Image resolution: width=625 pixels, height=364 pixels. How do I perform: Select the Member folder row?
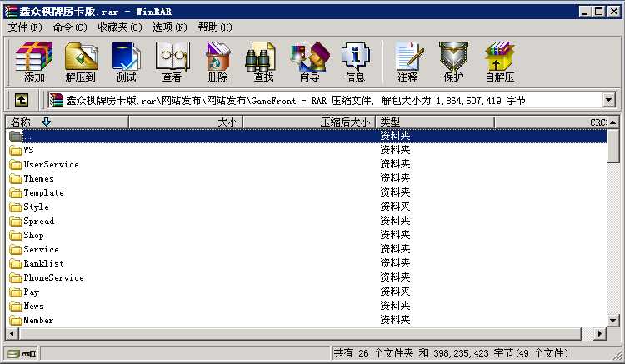[307, 320]
